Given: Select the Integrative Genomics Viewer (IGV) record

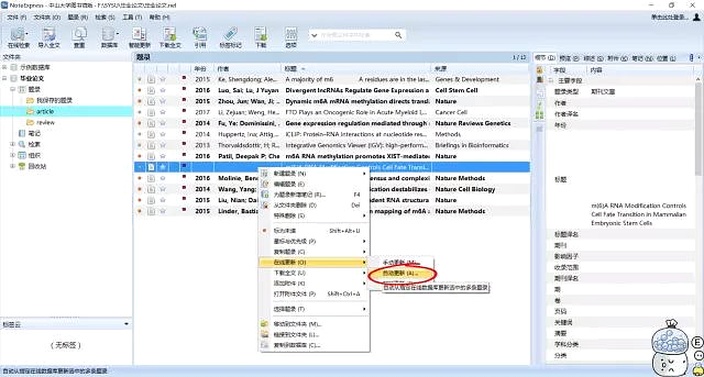Looking at the screenshot, I should click(x=332, y=145).
